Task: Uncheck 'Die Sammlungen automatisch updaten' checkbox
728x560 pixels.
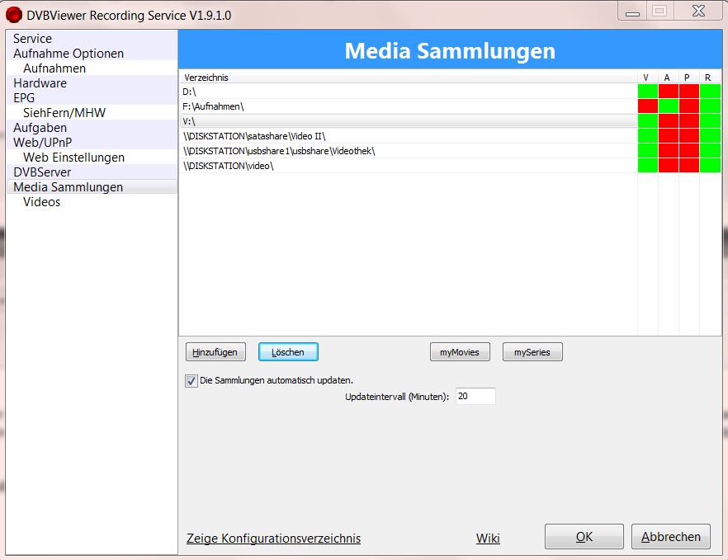Action: (191, 381)
